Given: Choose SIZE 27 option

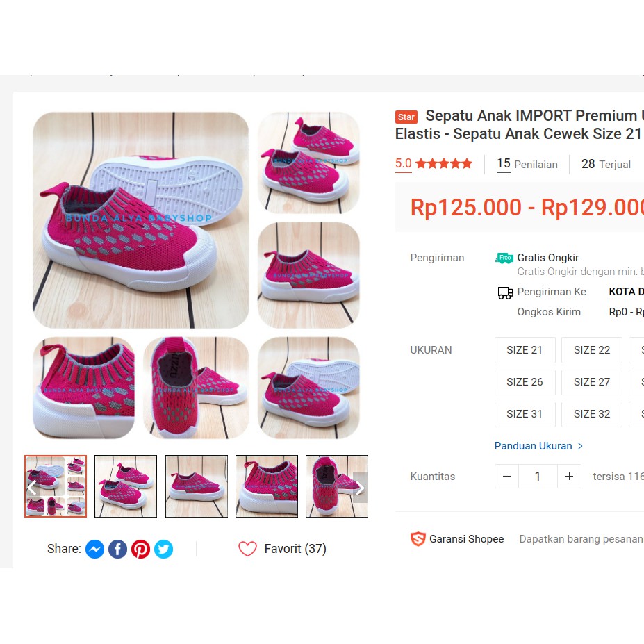Looking at the screenshot, I should click(x=592, y=382).
